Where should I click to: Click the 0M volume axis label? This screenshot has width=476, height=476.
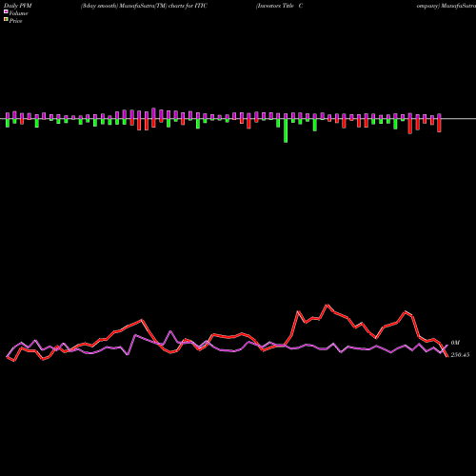455,343
